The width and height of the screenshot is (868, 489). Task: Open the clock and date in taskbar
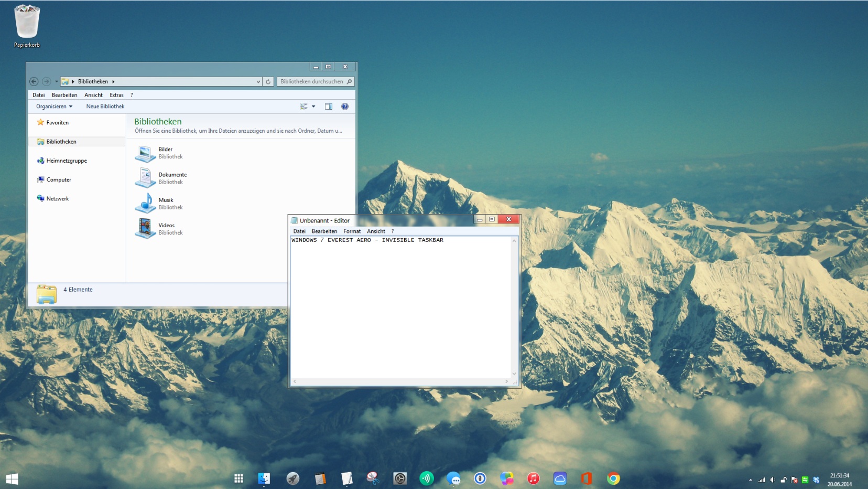click(x=840, y=480)
